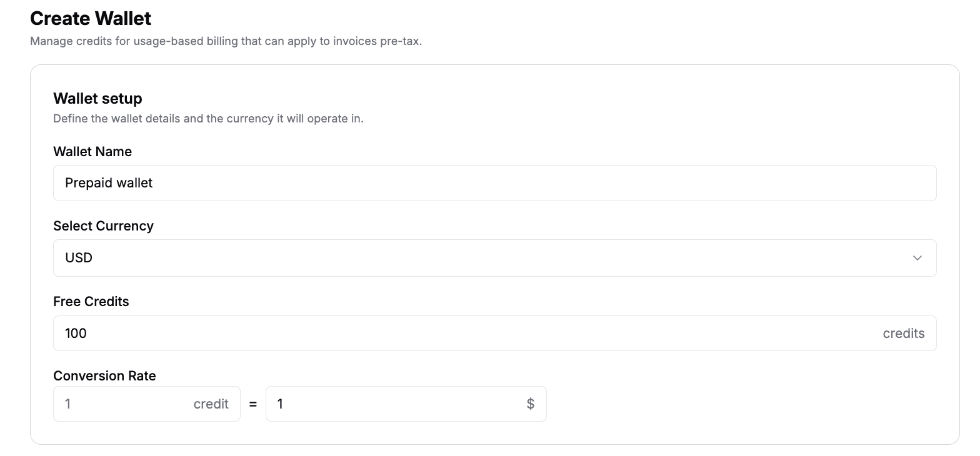Click the dollar sign icon in Conversion Rate
The width and height of the screenshot is (980, 456).
pyautogui.click(x=530, y=404)
